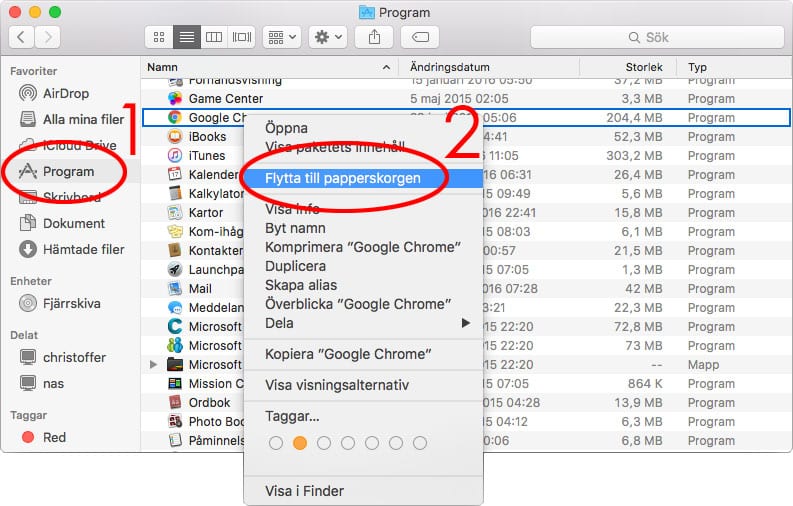The height and width of the screenshot is (506, 793).
Task: Choose Kopiera "Google Chrome"
Action: (363, 354)
